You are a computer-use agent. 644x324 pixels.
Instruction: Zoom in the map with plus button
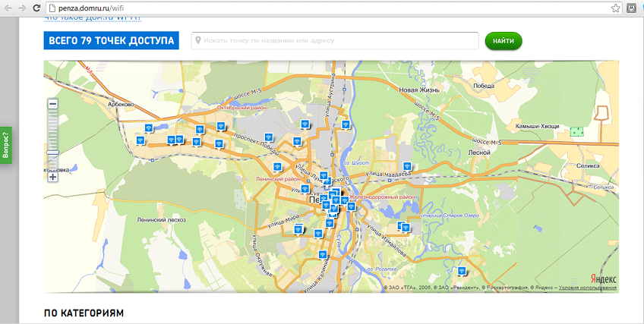pos(53,178)
